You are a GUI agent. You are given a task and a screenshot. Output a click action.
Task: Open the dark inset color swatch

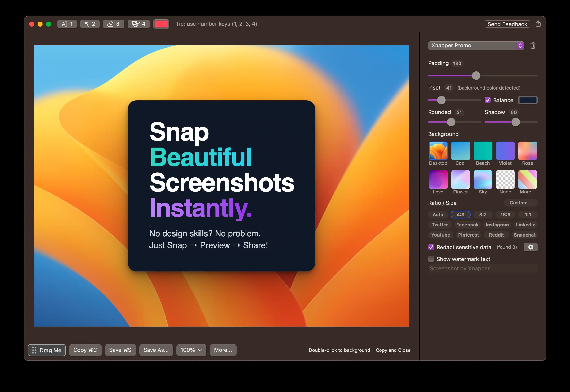pyautogui.click(x=528, y=100)
